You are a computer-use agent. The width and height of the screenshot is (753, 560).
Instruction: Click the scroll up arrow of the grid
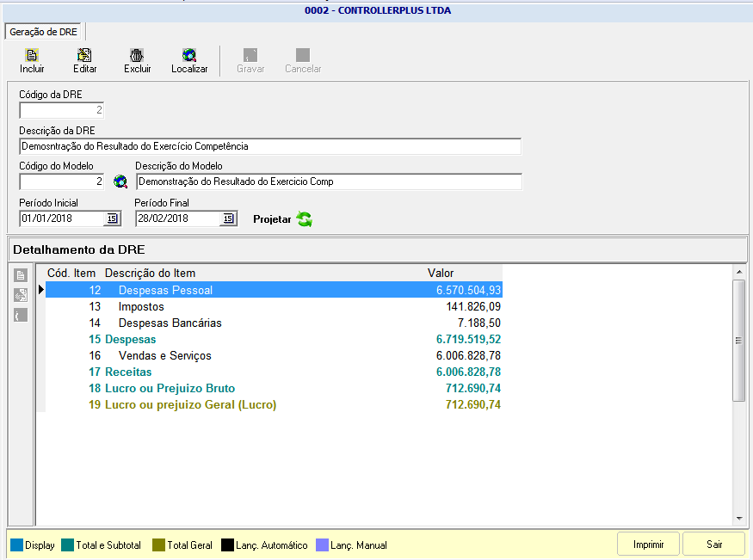(x=739, y=272)
